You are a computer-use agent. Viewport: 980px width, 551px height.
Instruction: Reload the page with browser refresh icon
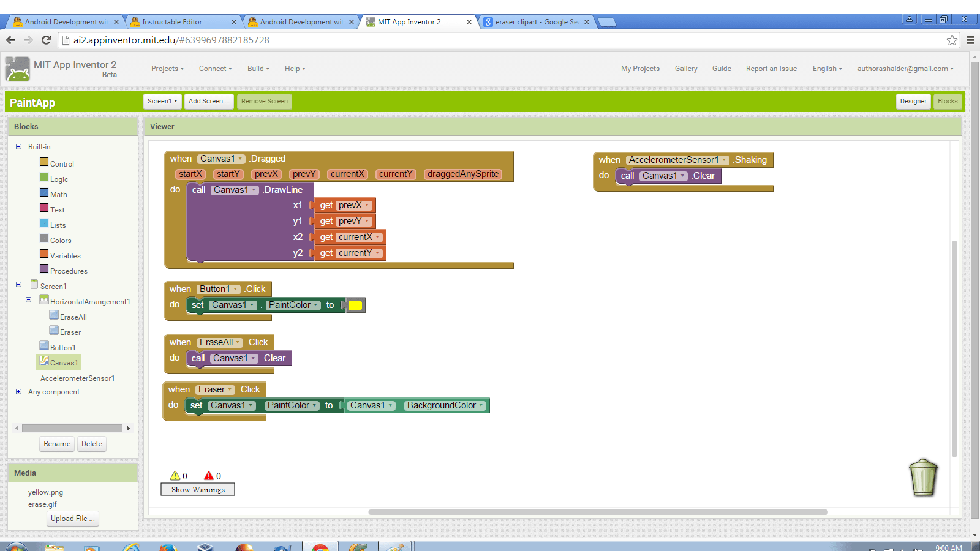coord(46,40)
